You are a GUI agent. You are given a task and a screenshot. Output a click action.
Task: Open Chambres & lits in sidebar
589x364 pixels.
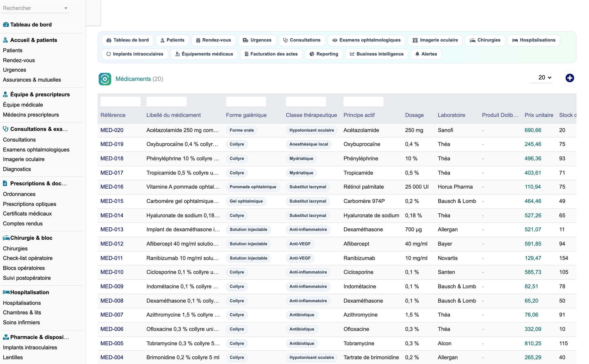tap(22, 313)
